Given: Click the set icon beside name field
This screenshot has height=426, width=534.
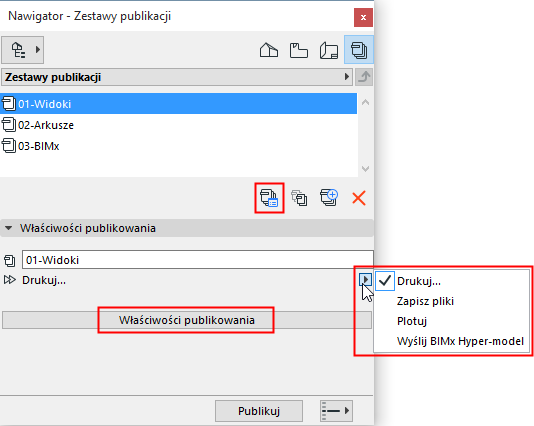Looking at the screenshot, I should coord(9,261).
